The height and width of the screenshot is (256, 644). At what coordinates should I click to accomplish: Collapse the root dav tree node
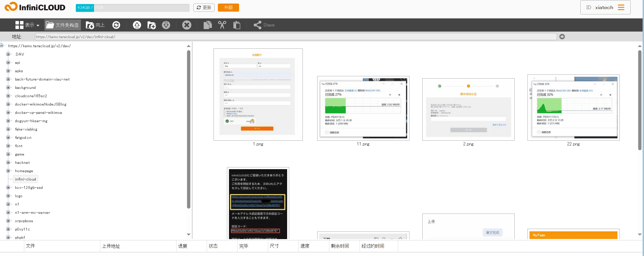click(2, 46)
